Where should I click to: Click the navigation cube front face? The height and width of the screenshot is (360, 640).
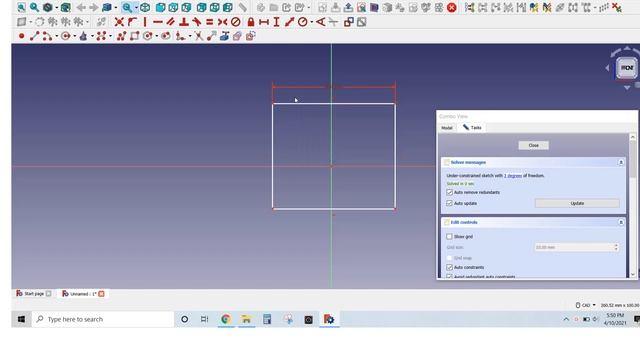pyautogui.click(x=627, y=68)
